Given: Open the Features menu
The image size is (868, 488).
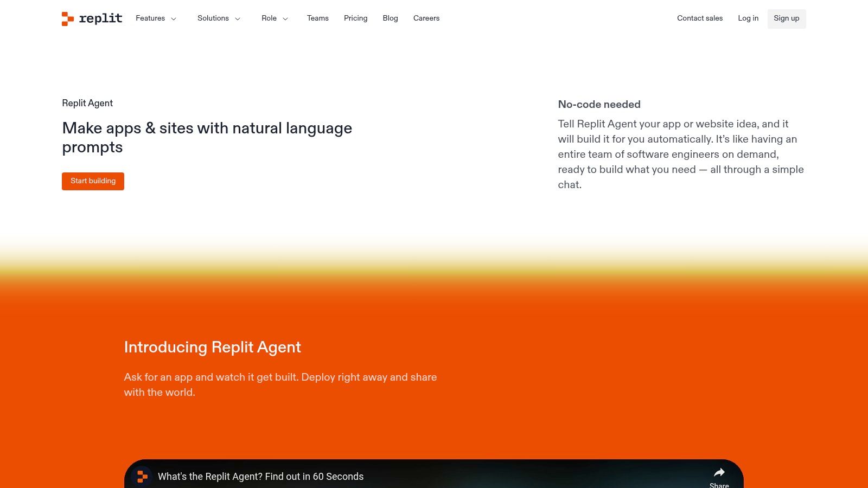Looking at the screenshot, I should coord(150,18).
